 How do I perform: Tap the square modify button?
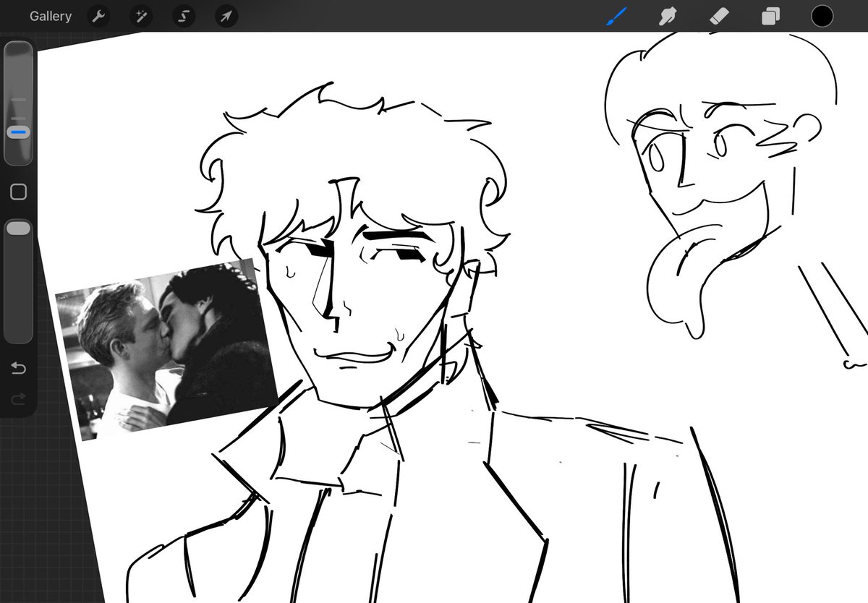(19, 192)
